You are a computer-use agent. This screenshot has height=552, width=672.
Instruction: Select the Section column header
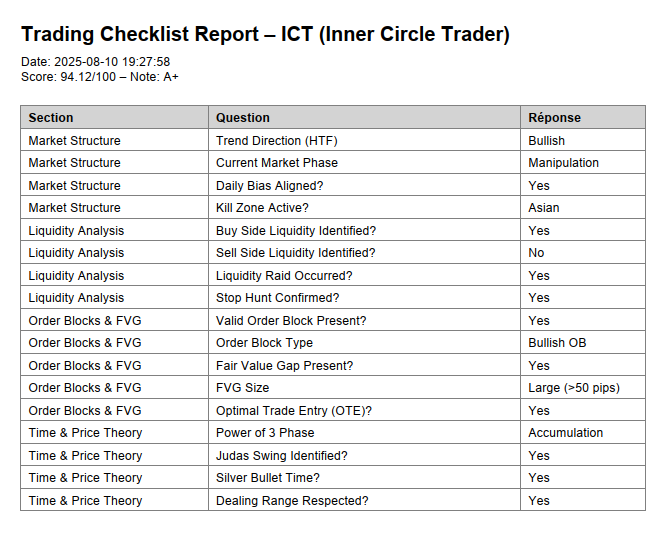51,118
